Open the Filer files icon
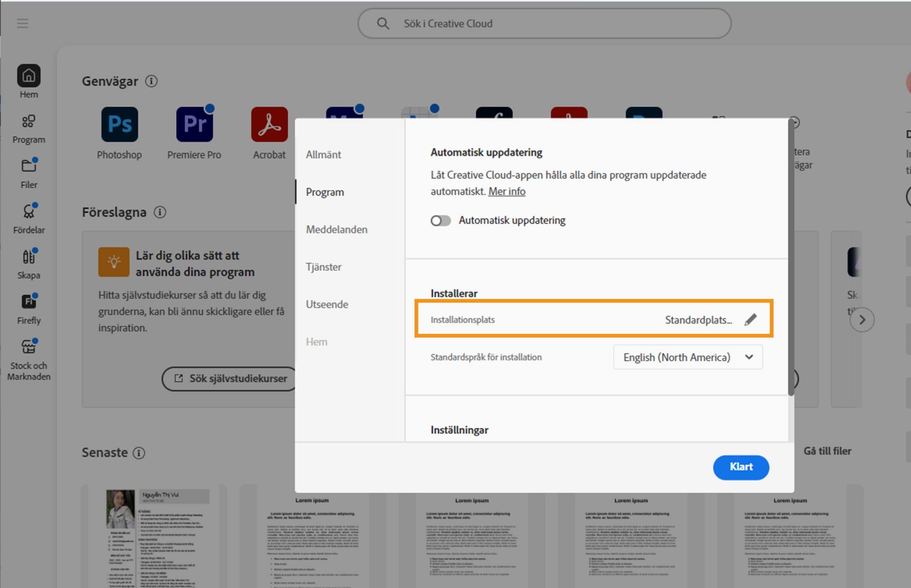Image resolution: width=911 pixels, height=588 pixels. tap(28, 166)
